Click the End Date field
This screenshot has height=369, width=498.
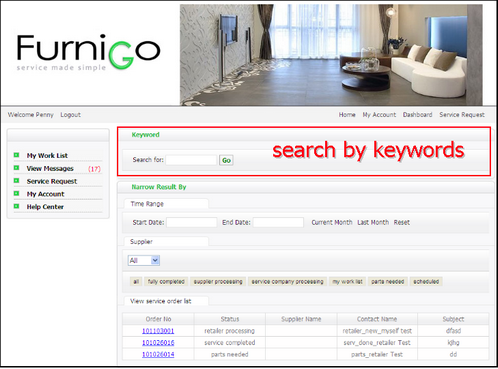pos(278,222)
